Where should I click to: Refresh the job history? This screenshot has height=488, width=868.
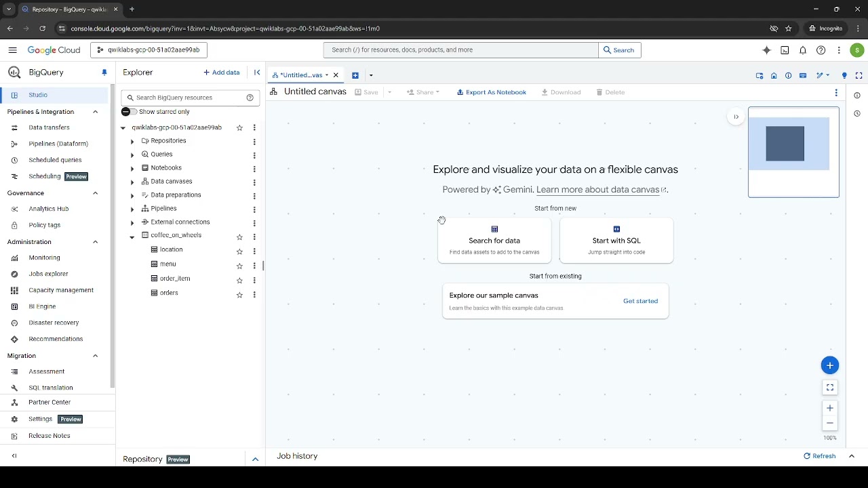pos(820,456)
